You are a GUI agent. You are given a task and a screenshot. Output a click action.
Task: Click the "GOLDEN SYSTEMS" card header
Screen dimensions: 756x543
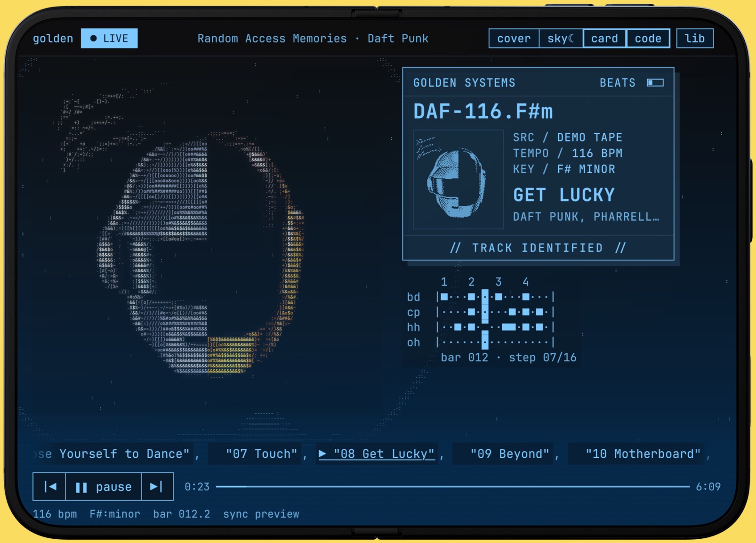[x=464, y=83]
